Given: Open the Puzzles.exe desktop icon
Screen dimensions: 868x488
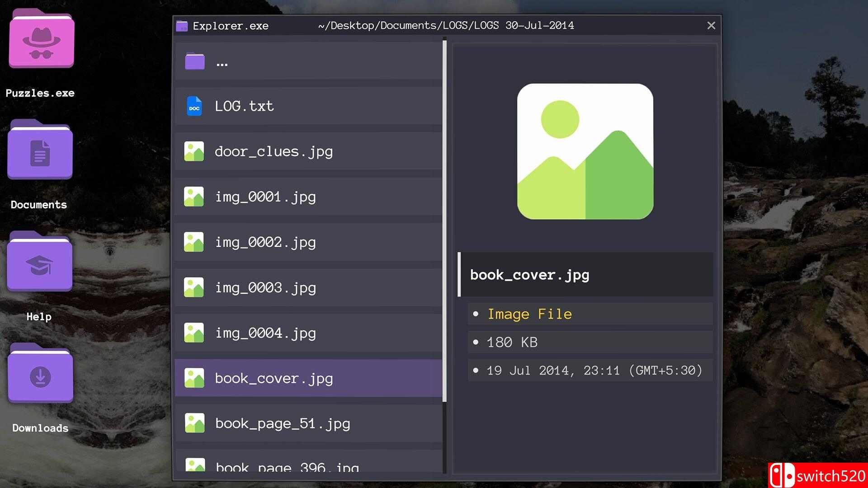Looking at the screenshot, I should click(x=41, y=41).
